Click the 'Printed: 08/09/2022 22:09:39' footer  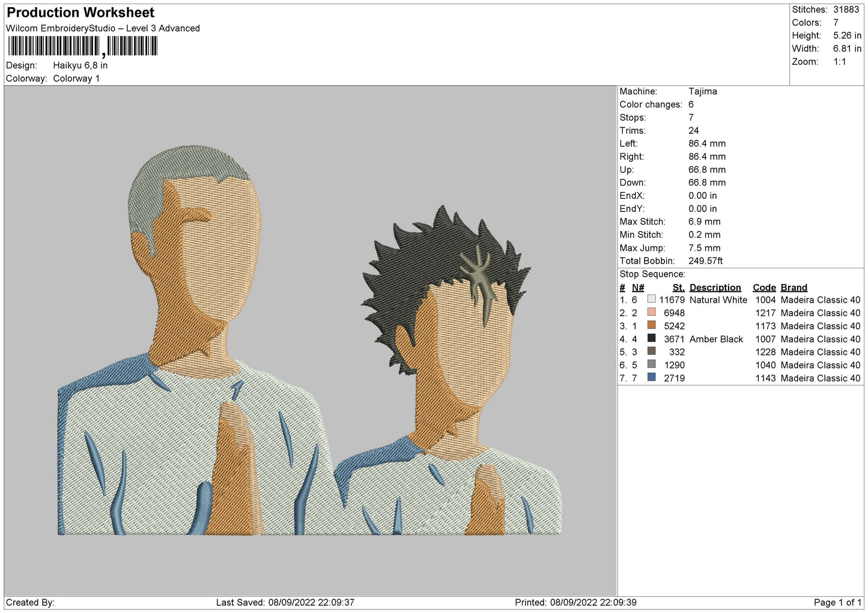click(x=575, y=602)
